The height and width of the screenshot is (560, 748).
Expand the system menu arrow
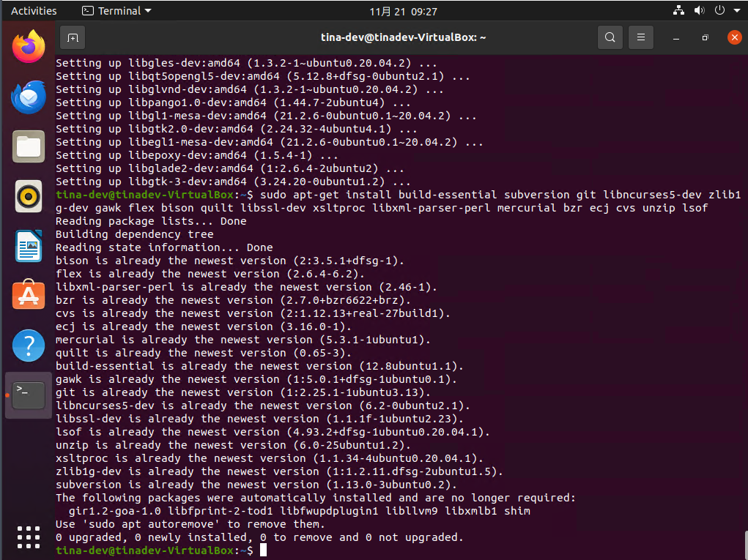pos(736,11)
